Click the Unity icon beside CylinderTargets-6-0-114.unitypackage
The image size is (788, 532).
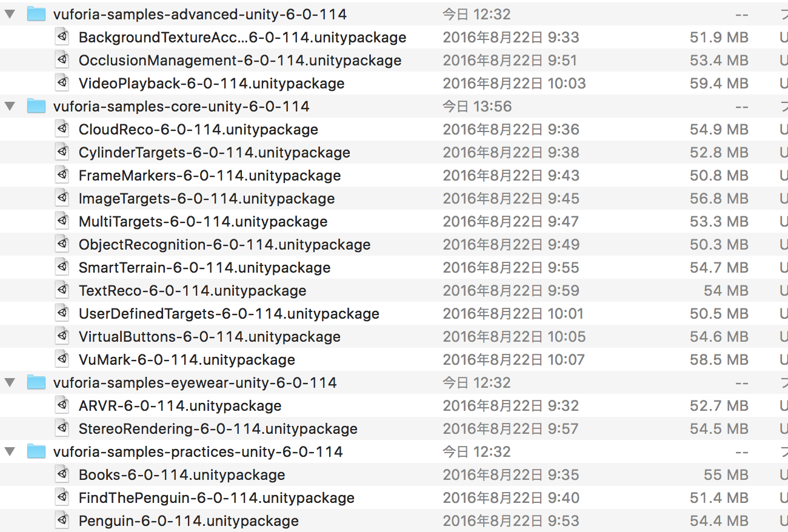click(62, 153)
